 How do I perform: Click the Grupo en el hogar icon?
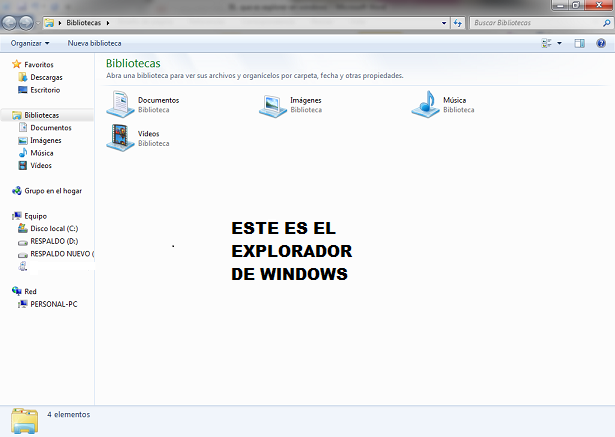click(x=16, y=191)
